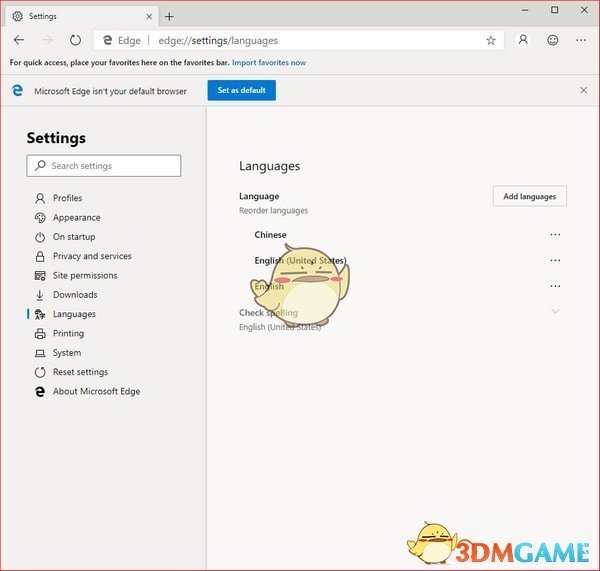Click the Profiles person icon in sidebar
Image resolution: width=600 pixels, height=571 pixels.
coord(40,198)
